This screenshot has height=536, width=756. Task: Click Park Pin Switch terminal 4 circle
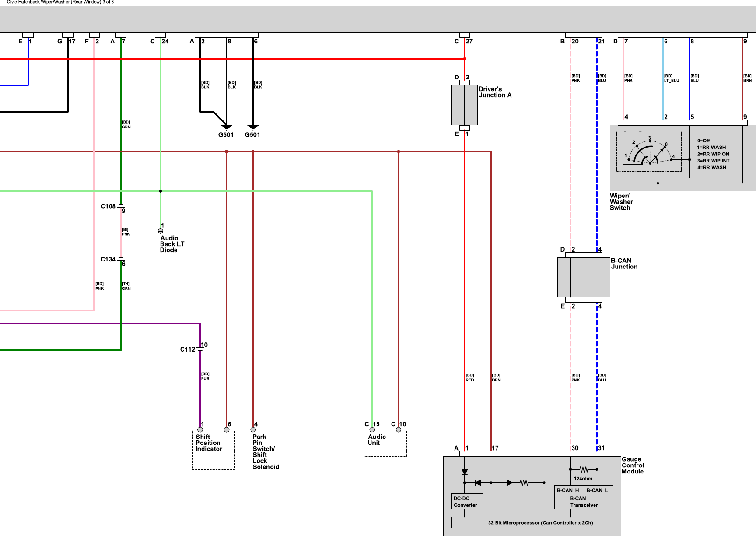click(x=253, y=430)
